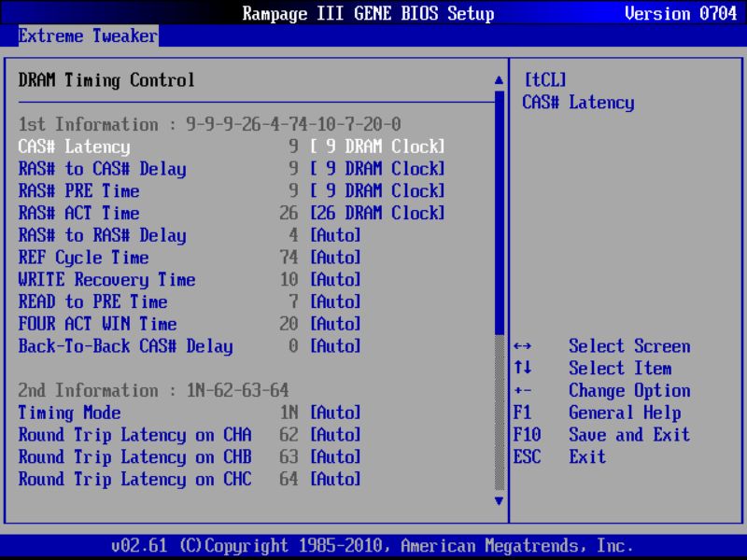Viewport: 747px width, 560px height.
Task: Click the left-right arrows key icon
Action: pos(523,346)
